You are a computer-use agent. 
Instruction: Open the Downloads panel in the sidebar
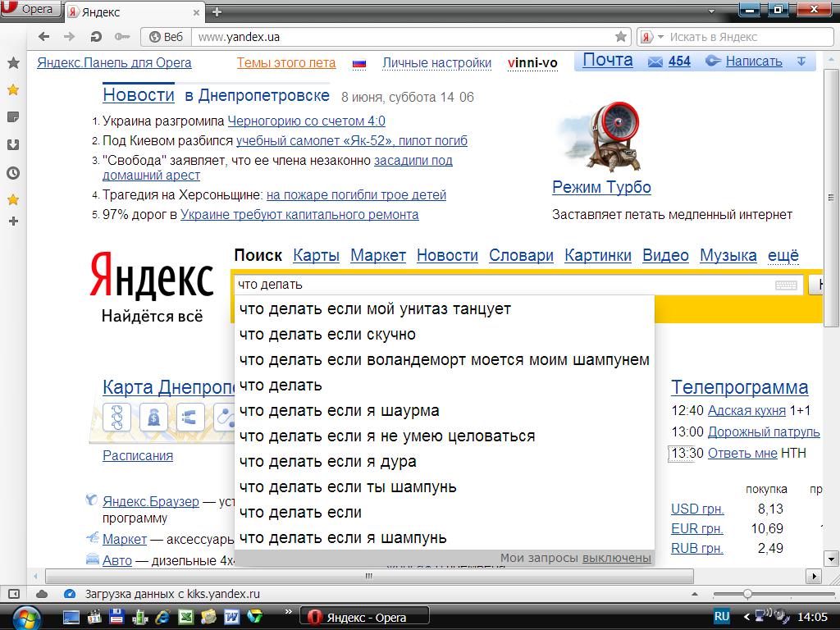pos(13,145)
